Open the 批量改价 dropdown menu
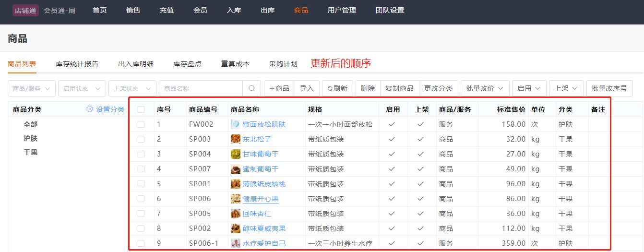 point(485,88)
